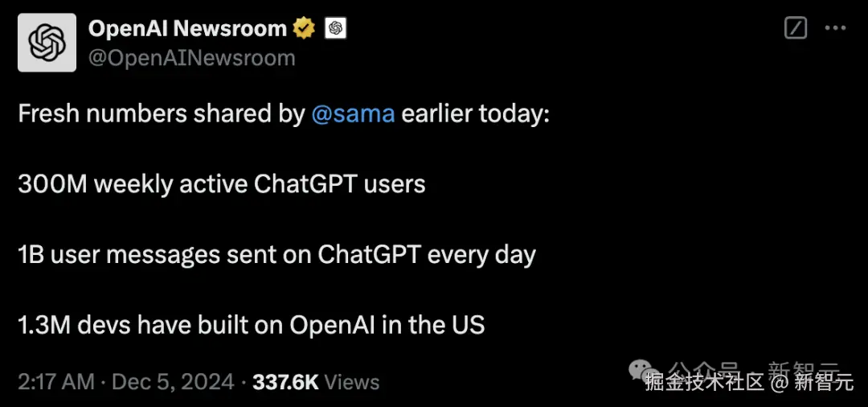This screenshot has height=407, width=868.
Task: Select the 300M weekly active users line
Action: click(x=221, y=184)
